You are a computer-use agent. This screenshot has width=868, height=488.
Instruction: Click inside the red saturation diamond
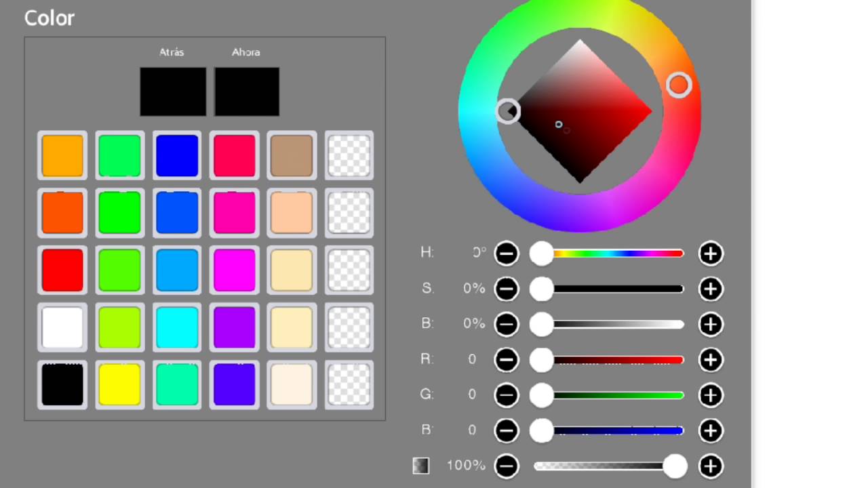click(x=580, y=111)
